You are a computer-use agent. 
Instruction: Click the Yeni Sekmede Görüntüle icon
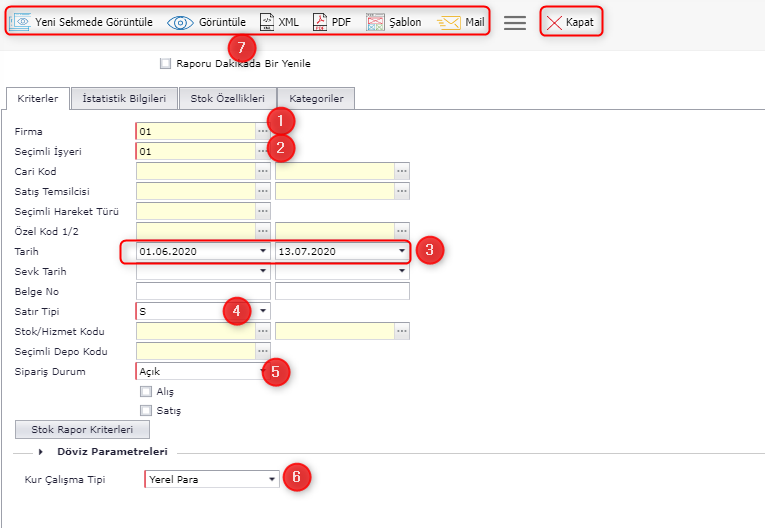pos(20,22)
